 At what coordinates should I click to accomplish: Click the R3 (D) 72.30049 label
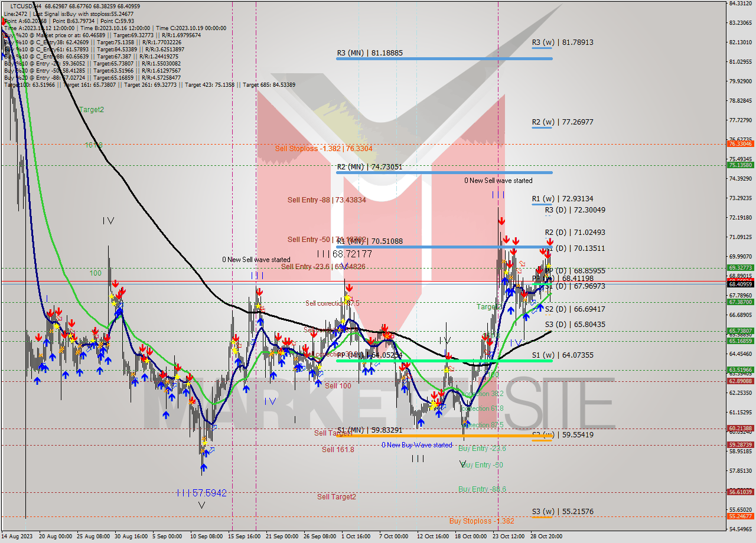pos(575,210)
